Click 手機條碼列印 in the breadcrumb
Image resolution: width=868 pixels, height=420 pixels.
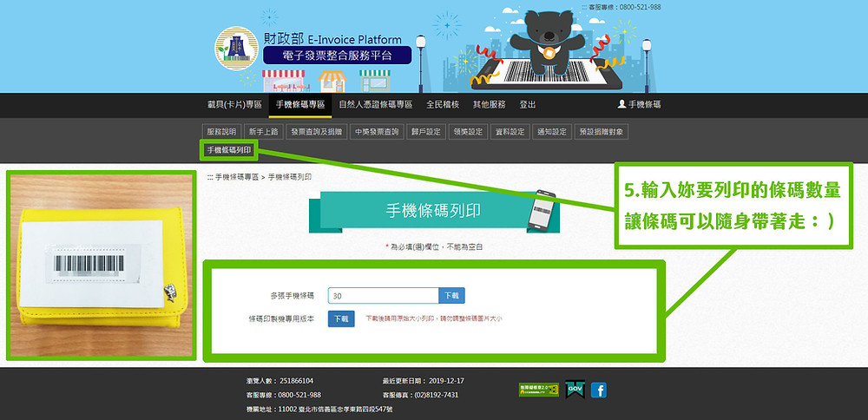(x=290, y=177)
